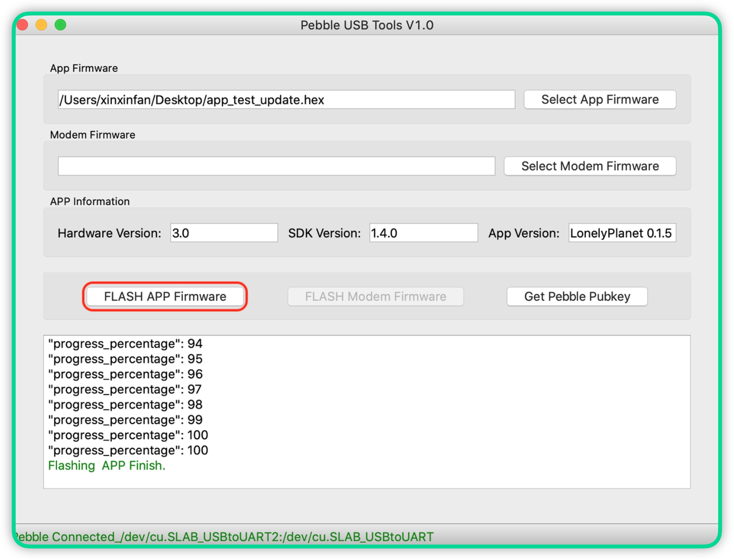Click the Get Pebble Pubkey button
Screen dimensions: 734x560
pos(577,296)
